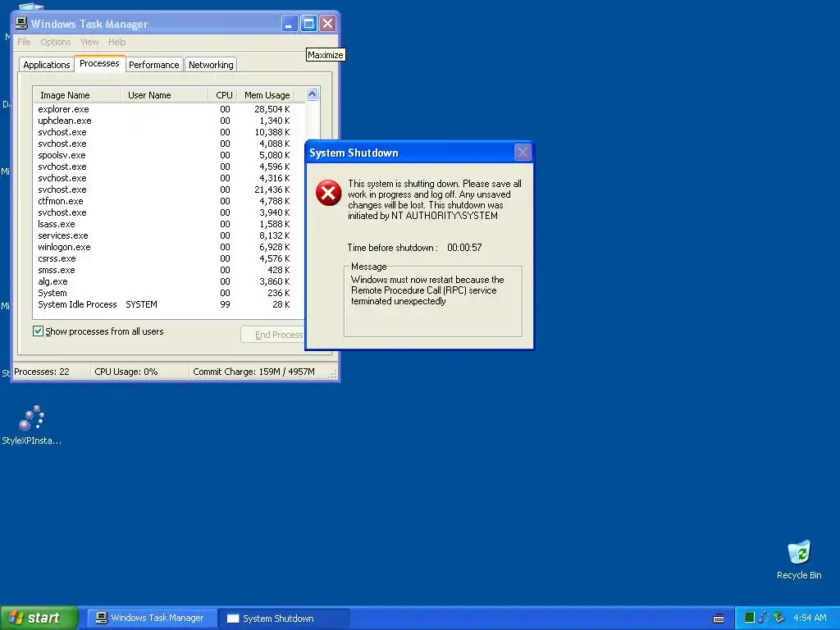Click the End Process button
Screen dimensions: 840x630
click(x=272, y=335)
